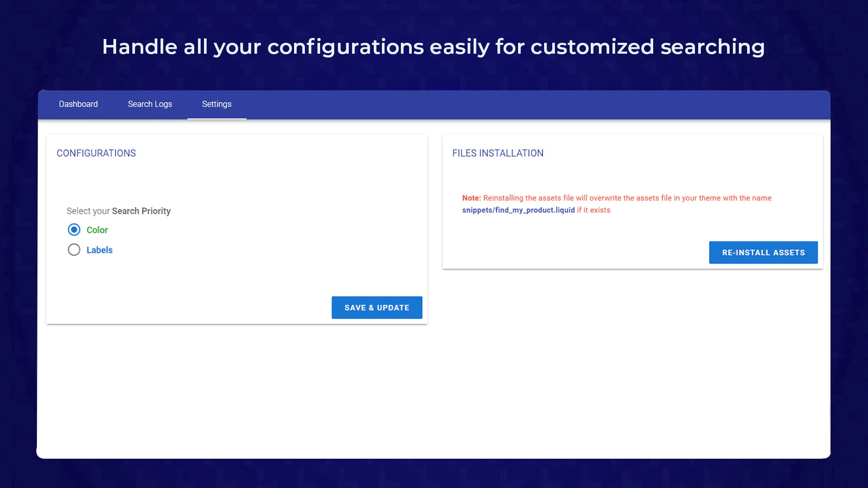This screenshot has width=868, height=488.
Task: Click the bold 'Search Priority' words
Action: (141, 211)
